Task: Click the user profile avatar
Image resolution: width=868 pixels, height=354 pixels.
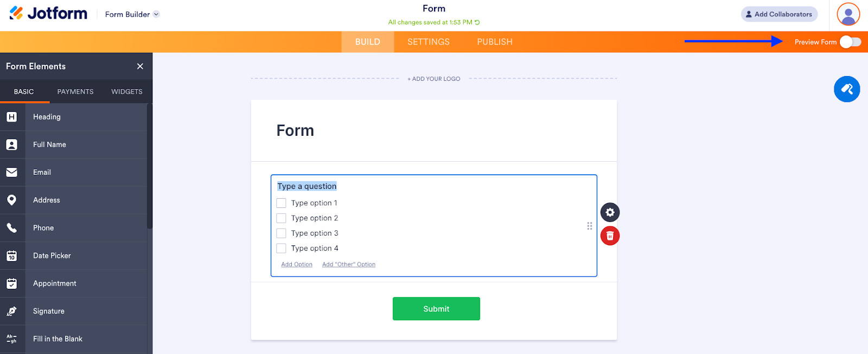Action: (848, 14)
